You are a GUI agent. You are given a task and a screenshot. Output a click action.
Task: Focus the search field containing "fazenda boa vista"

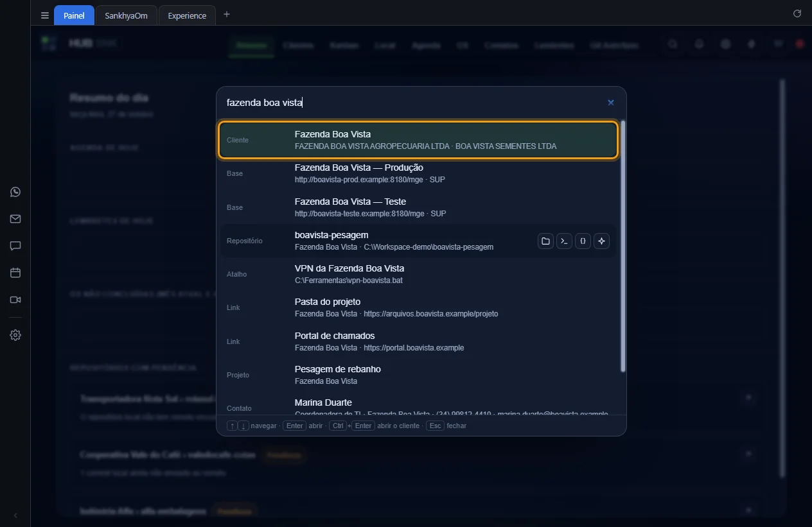(x=411, y=103)
